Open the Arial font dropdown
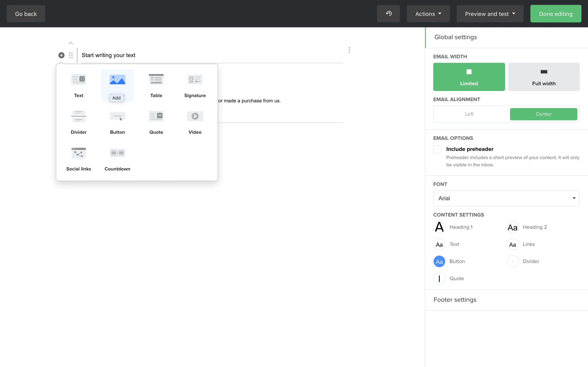Viewport: 588px width, 367px height. (506, 198)
